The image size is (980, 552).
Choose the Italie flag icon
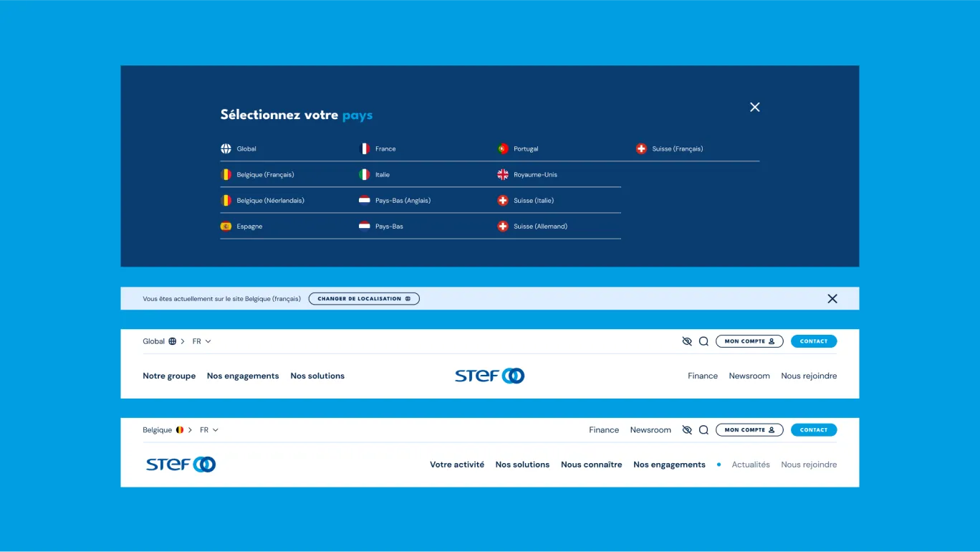365,175
